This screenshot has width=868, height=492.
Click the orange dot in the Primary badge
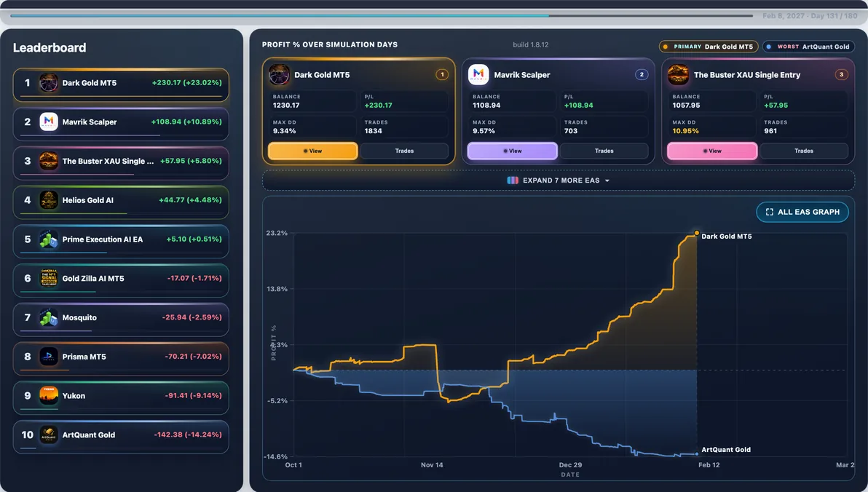666,47
